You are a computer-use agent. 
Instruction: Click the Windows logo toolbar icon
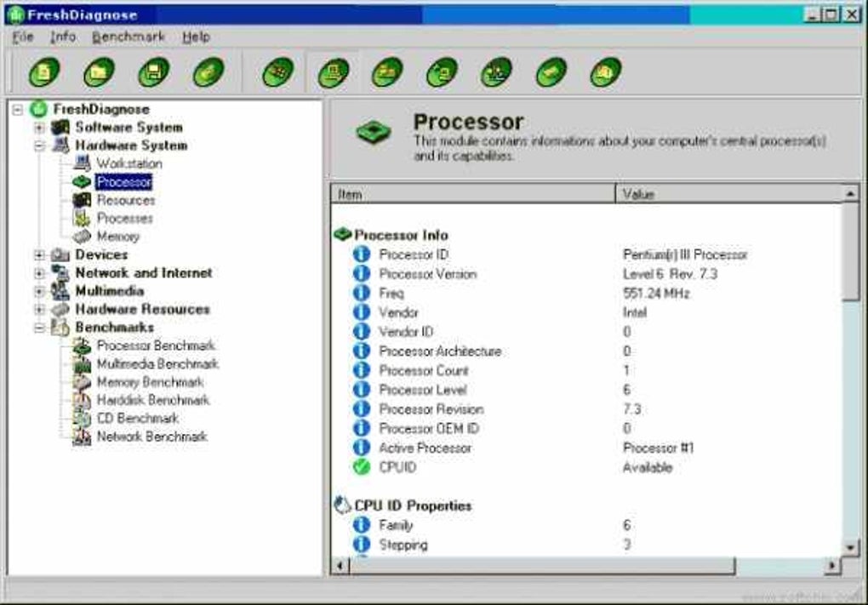pyautogui.click(x=278, y=72)
